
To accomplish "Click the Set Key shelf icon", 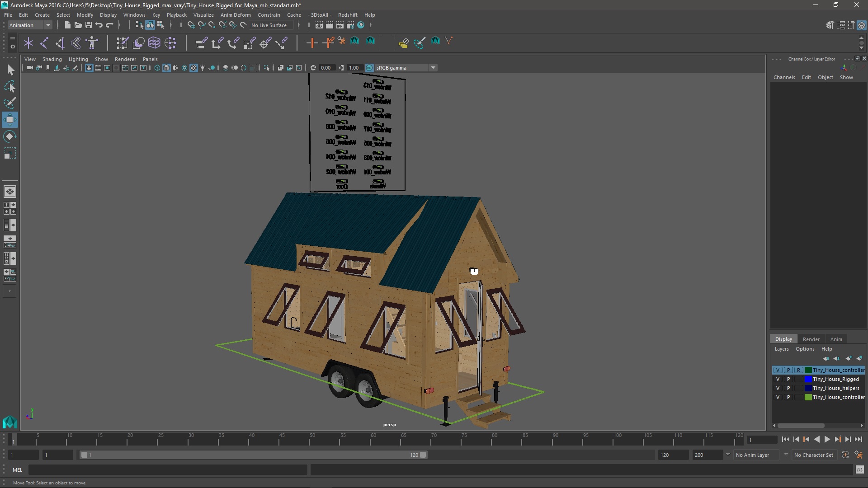I will coord(312,43).
